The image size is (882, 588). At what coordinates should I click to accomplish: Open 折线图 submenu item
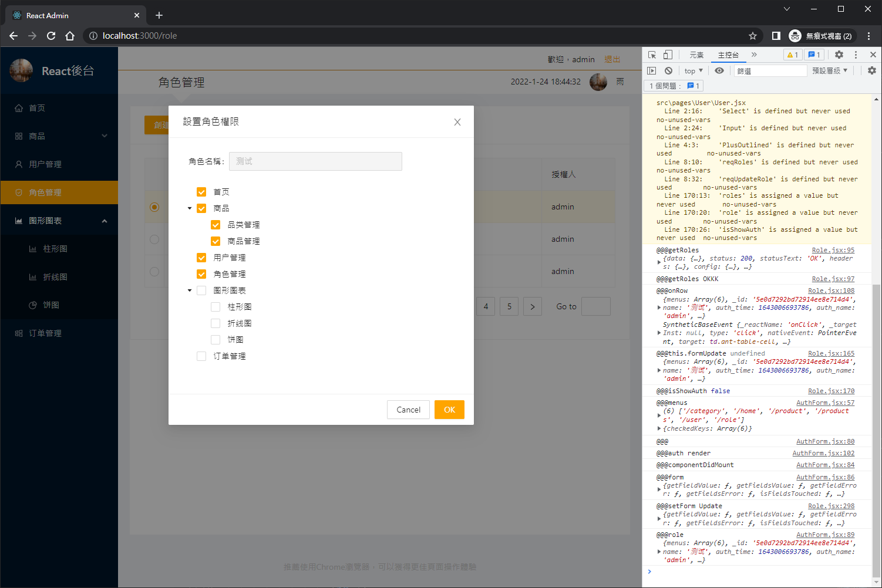(x=59, y=277)
